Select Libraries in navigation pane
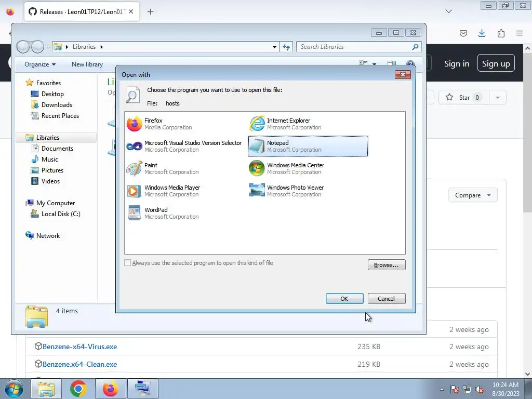The image size is (532, 399). point(56,137)
